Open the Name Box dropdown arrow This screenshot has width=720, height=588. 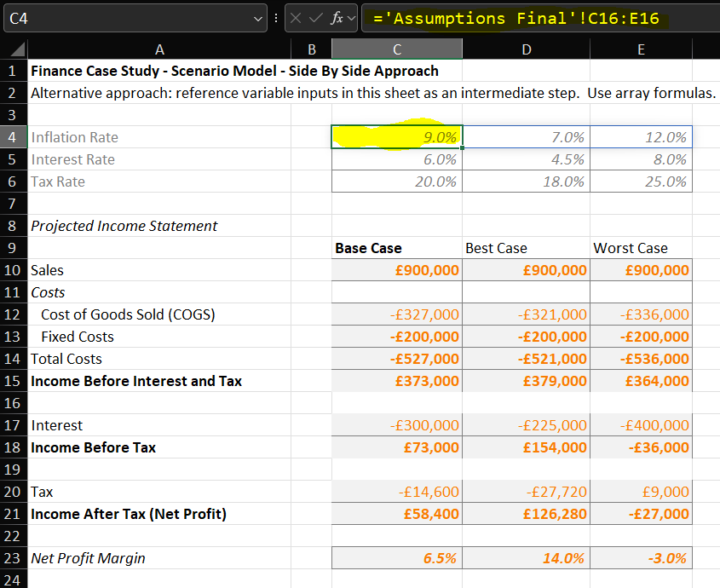258,18
